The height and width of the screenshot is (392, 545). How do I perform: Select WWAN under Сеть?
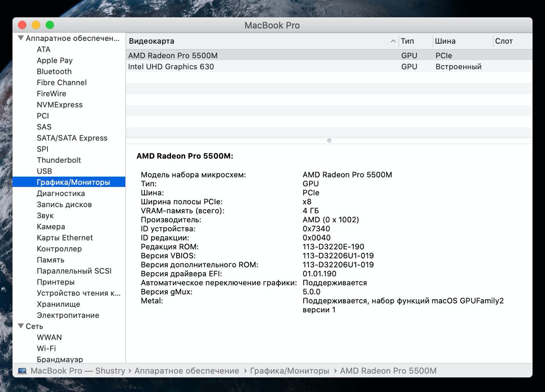[x=49, y=337]
